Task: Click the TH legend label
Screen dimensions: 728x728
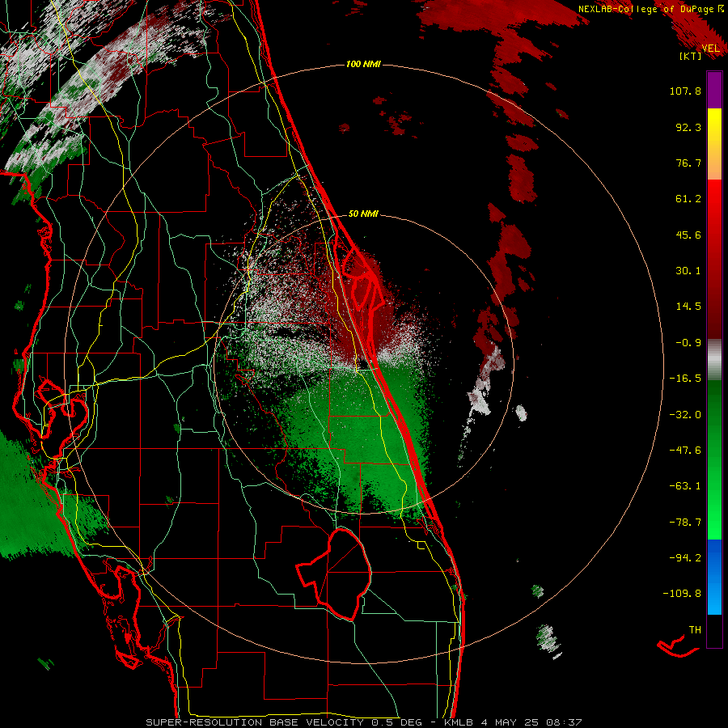Action: click(x=695, y=630)
